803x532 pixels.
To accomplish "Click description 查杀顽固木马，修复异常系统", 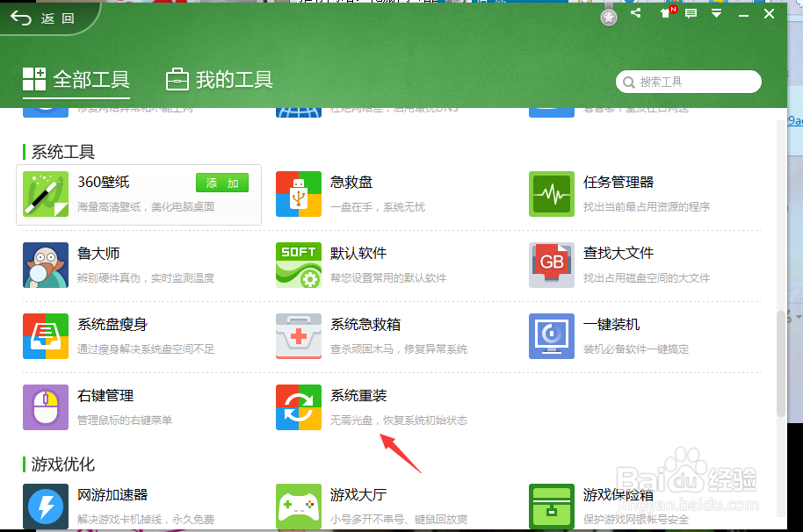I will click(399, 349).
